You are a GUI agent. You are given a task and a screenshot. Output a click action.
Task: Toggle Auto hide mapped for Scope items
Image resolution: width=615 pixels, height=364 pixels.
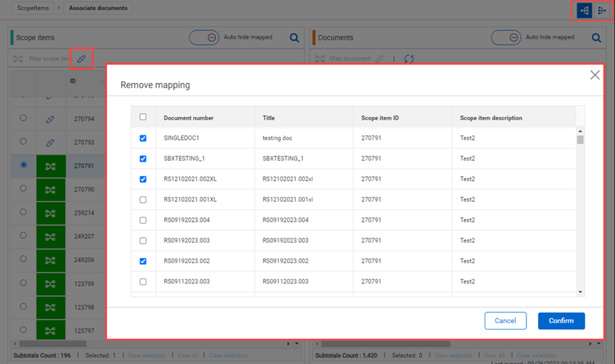[x=204, y=37]
